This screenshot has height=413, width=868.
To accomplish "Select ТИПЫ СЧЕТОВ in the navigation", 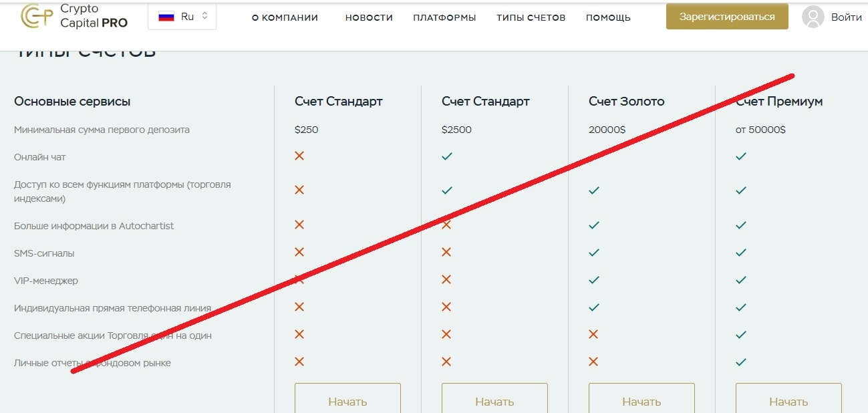I will (x=531, y=18).
